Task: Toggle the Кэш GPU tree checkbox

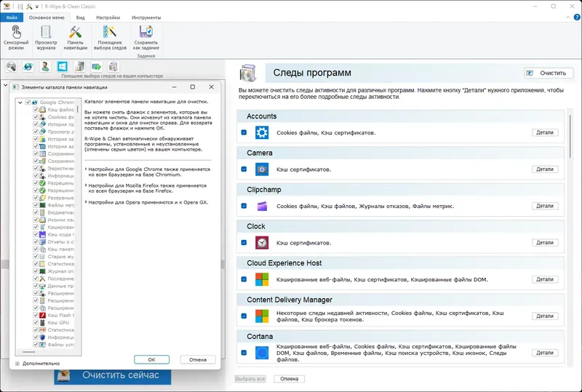Action: coord(36,323)
